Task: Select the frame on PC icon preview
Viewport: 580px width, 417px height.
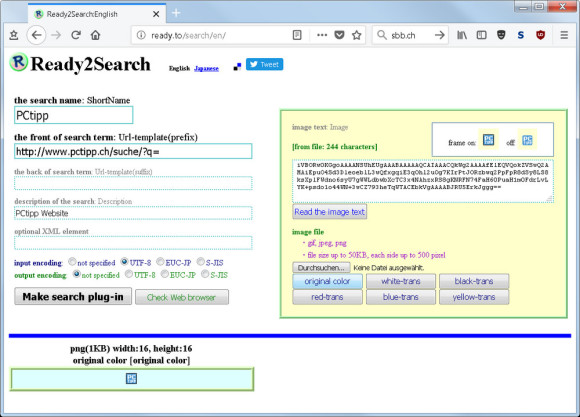Action: tap(488, 139)
